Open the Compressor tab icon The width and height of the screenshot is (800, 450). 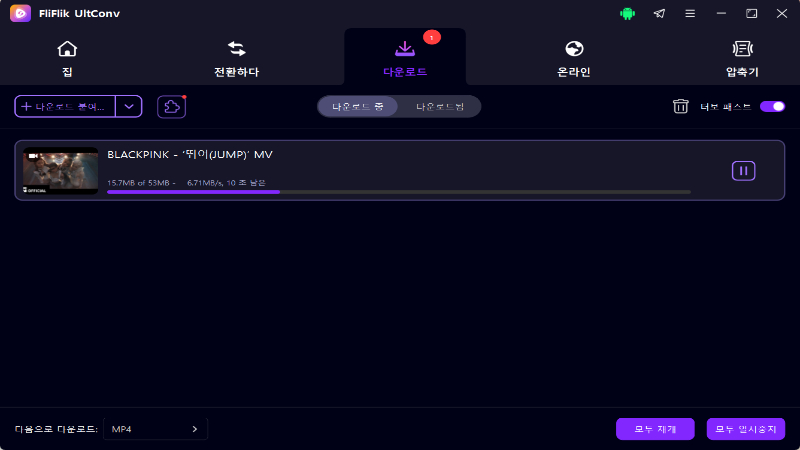coord(742,49)
